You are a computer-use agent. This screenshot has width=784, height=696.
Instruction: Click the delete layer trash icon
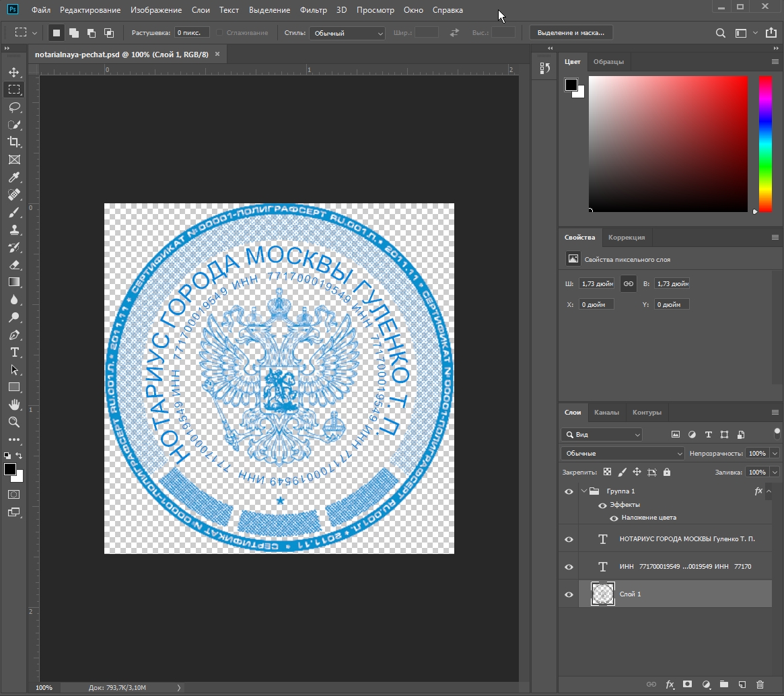point(760,685)
